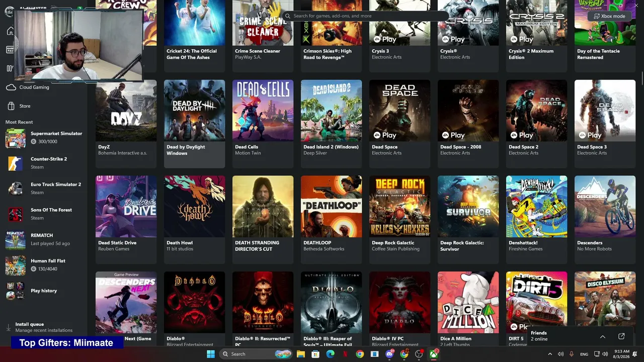The image size is (644, 362).
Task: Open Dead Island 2 (Windows) tile
Action: [331, 124]
